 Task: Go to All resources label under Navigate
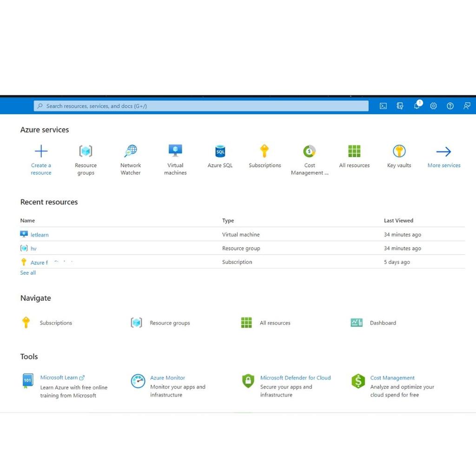(275, 323)
